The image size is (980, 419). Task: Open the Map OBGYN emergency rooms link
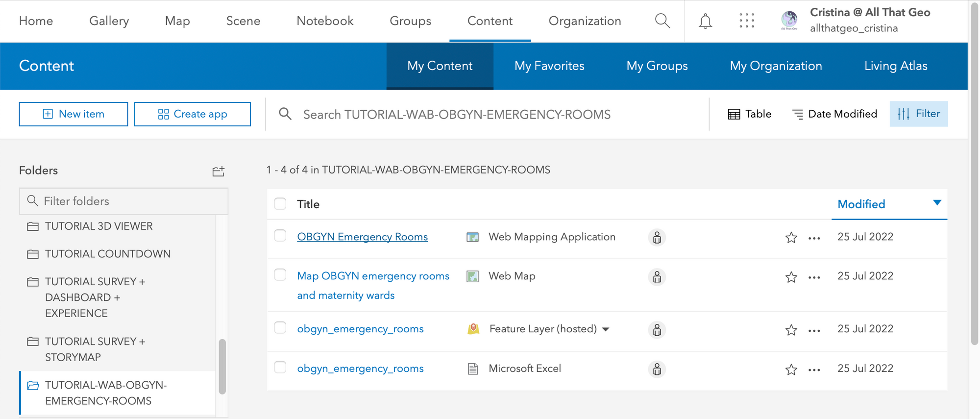pos(373,276)
